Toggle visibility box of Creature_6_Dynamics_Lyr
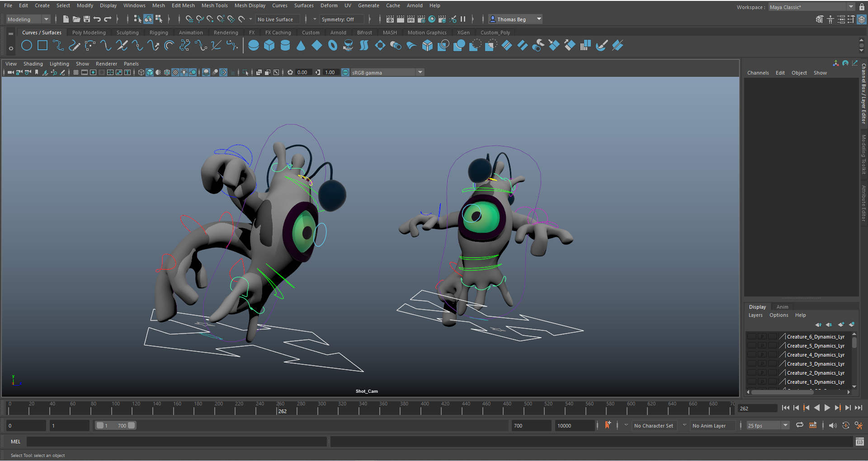 [751, 337]
